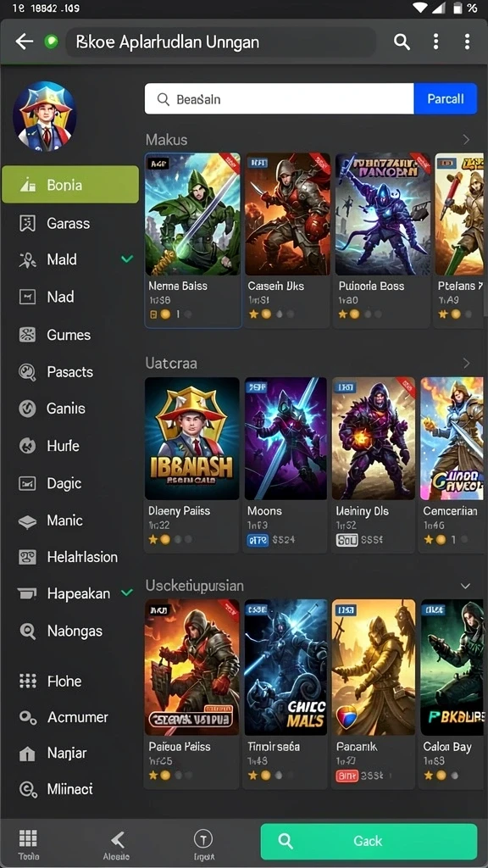Select Garass in the sidebar
Screen dimensions: 488x868
[x=68, y=224]
